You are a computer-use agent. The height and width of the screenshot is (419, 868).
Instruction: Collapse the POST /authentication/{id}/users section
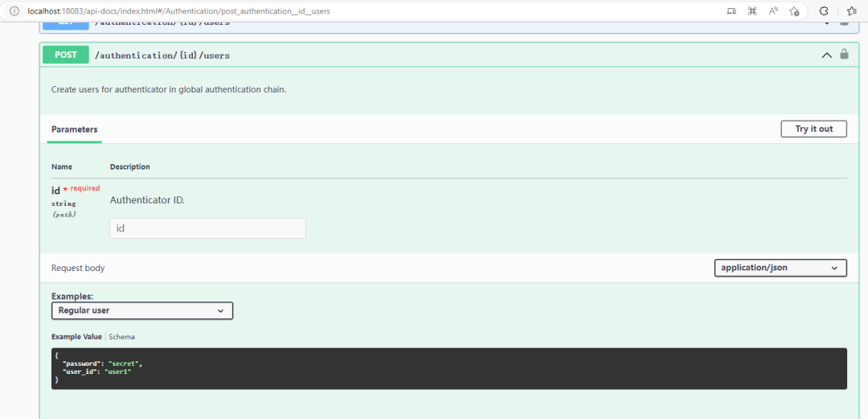pyautogui.click(x=826, y=55)
